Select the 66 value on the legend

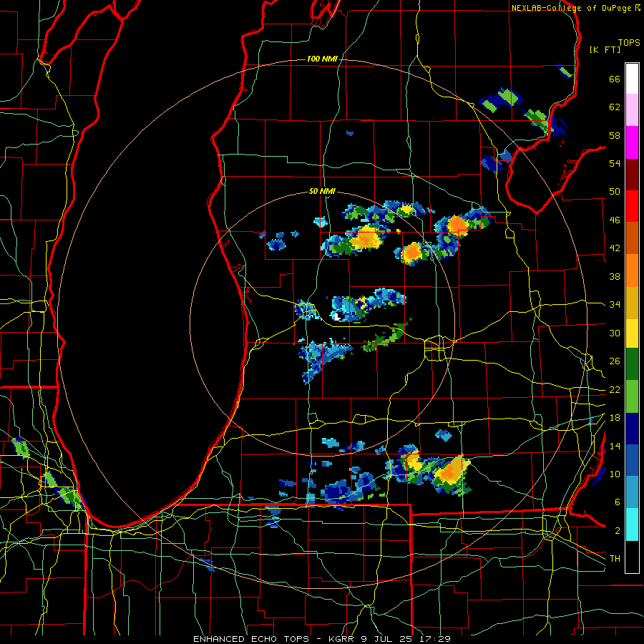tap(615, 79)
